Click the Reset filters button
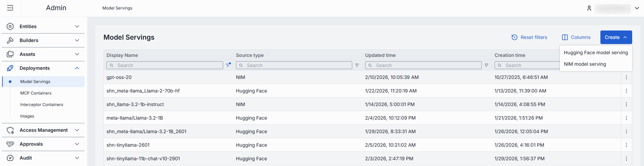 529,37
